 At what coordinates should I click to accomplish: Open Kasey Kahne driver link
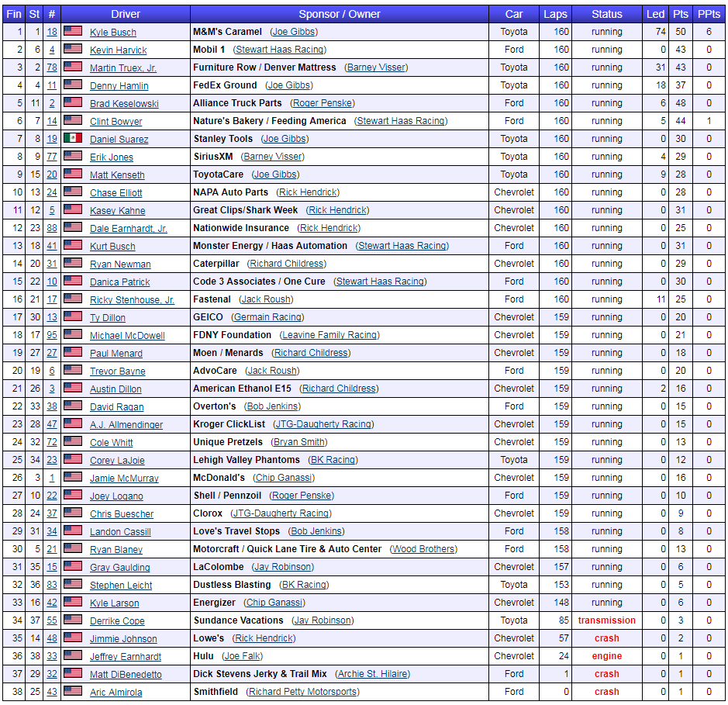tap(118, 211)
